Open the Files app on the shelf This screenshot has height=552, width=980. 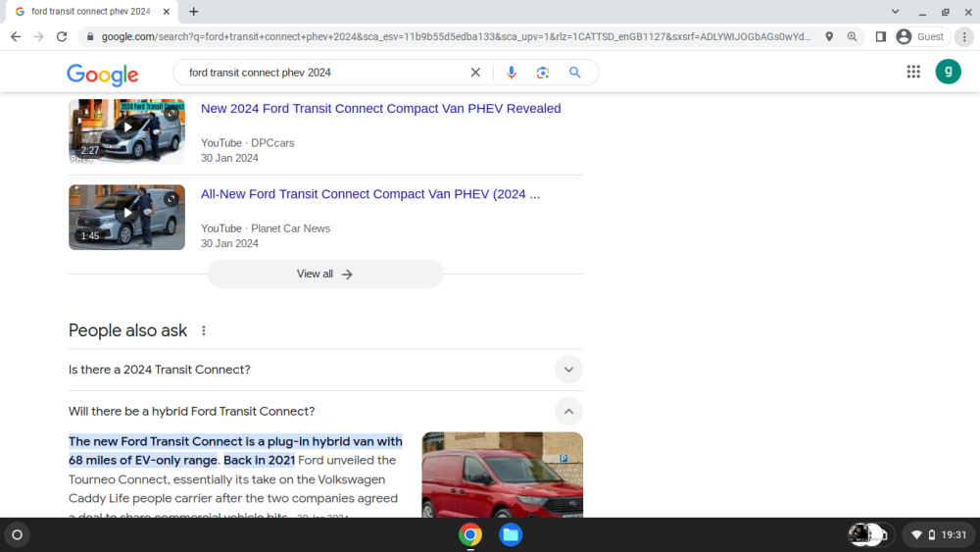point(511,534)
